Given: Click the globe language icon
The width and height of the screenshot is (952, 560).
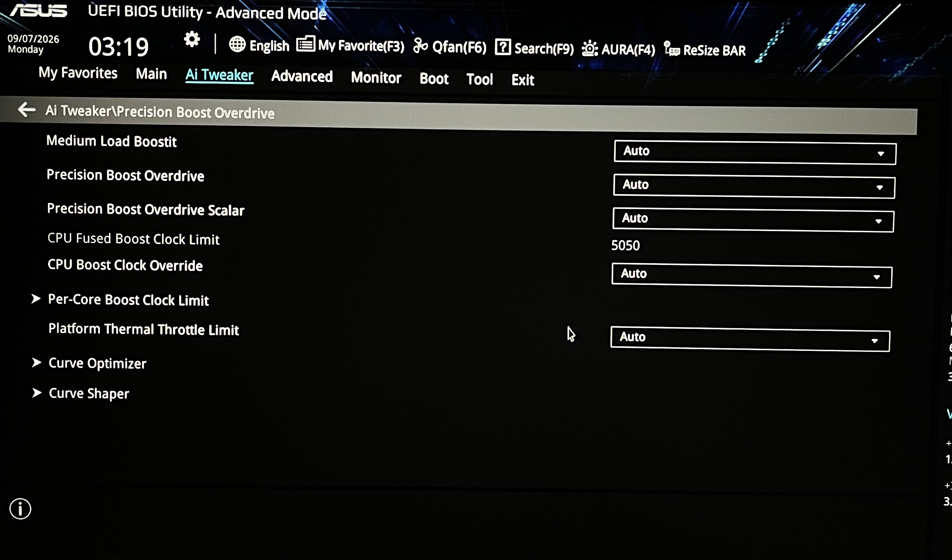Looking at the screenshot, I should point(237,44).
